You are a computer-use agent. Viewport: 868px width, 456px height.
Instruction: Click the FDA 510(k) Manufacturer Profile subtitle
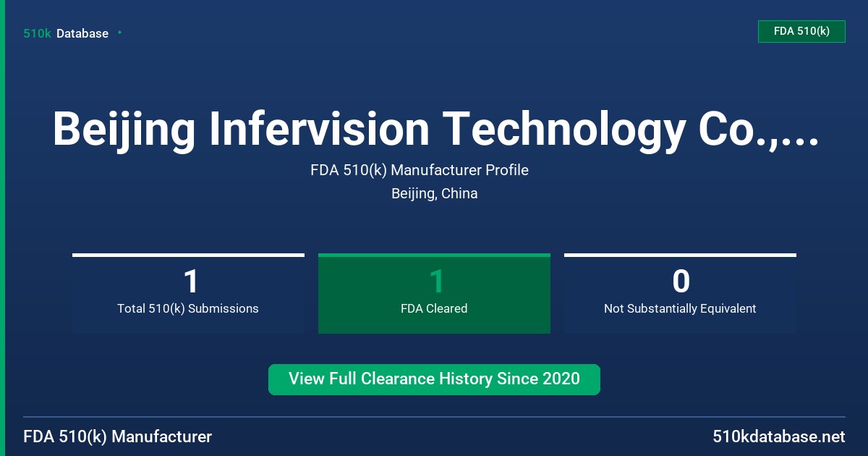pos(420,170)
